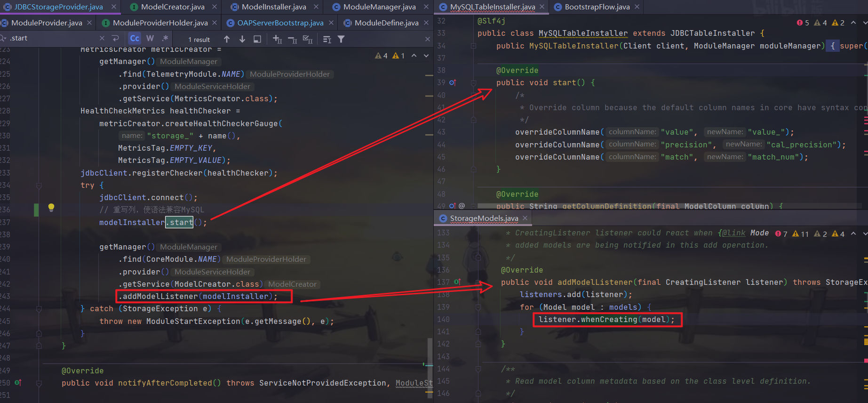Viewport: 868px width, 403px height.
Task: Close ModuleManager.java tab
Action: [x=426, y=7]
